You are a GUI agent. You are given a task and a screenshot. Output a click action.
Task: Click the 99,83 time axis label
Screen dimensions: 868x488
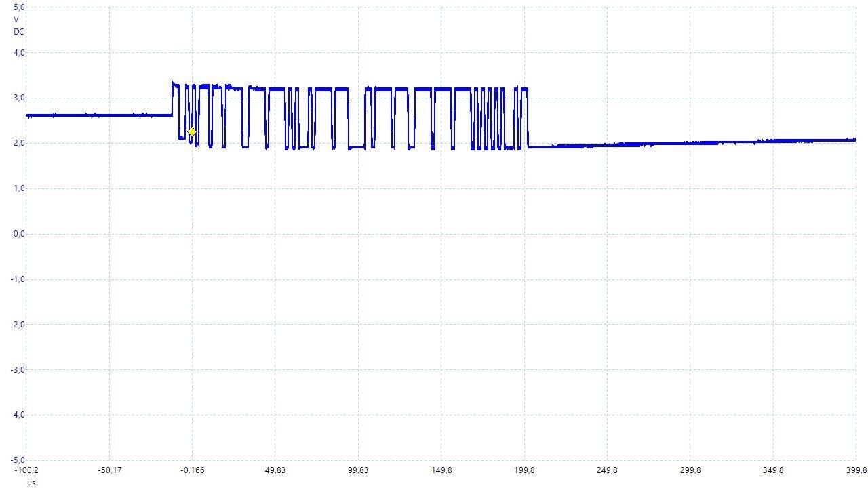[358, 470]
